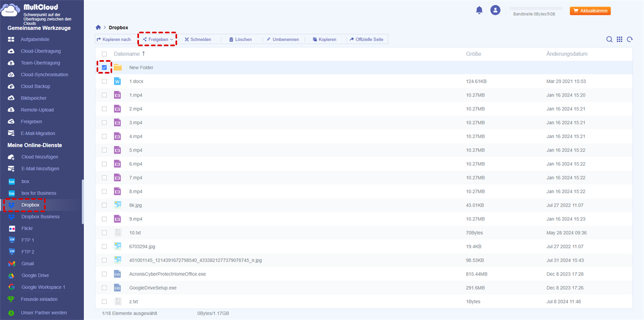The height and width of the screenshot is (320, 644).
Task: Click E-Mail hinzufügen
Action: (40, 169)
